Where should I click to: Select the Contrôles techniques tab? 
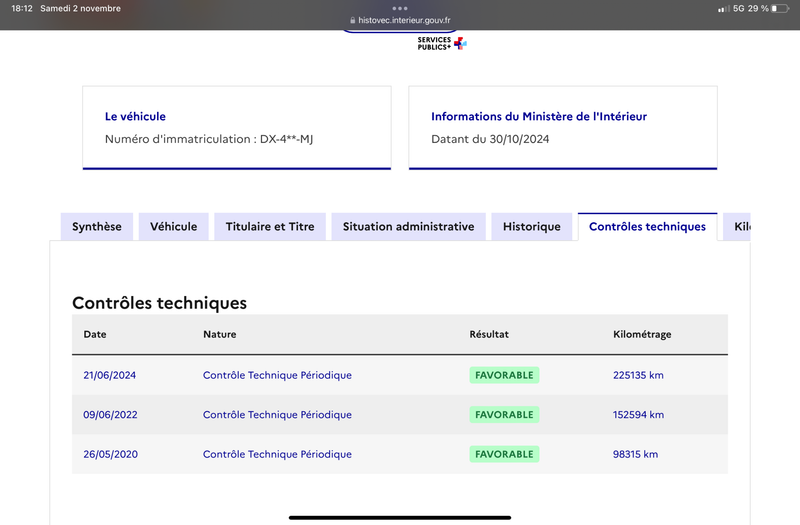[647, 227]
